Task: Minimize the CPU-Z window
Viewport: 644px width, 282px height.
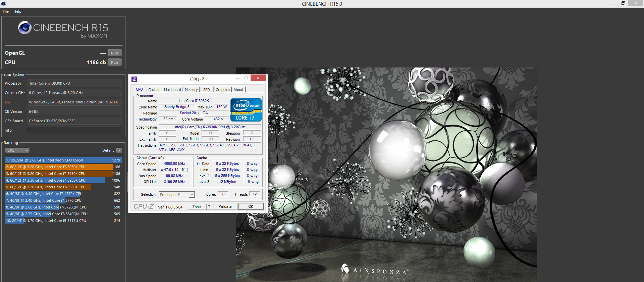Action: click(237, 78)
